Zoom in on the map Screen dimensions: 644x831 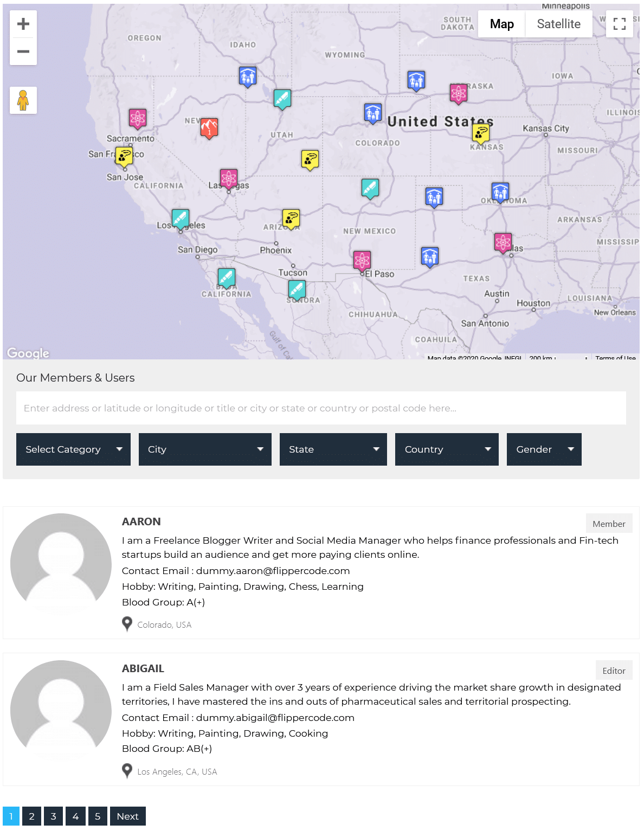pos(23,23)
